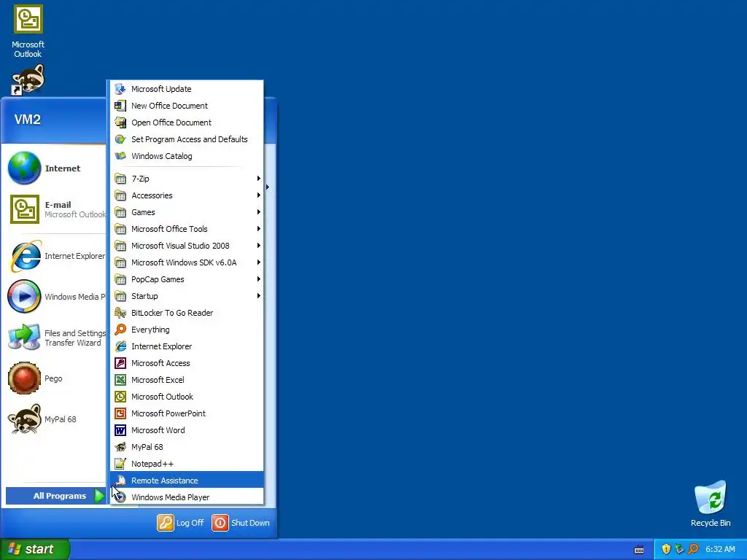The height and width of the screenshot is (560, 747).
Task: Click the on-screen keyboard taskbar icon
Action: point(639,550)
